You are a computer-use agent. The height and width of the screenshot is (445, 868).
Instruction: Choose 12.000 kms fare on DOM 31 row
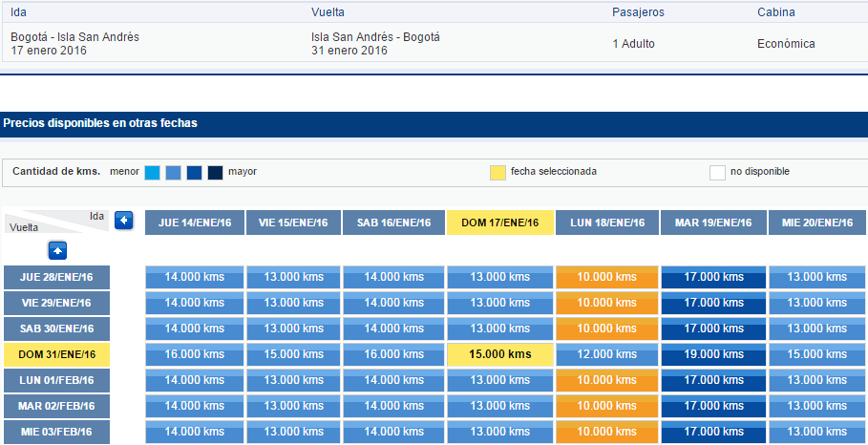tap(606, 354)
